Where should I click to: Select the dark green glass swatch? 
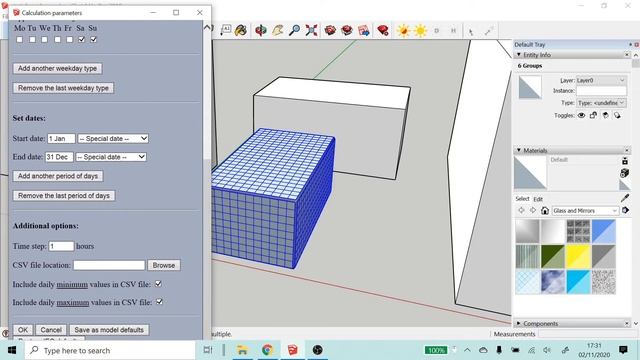pos(553,256)
